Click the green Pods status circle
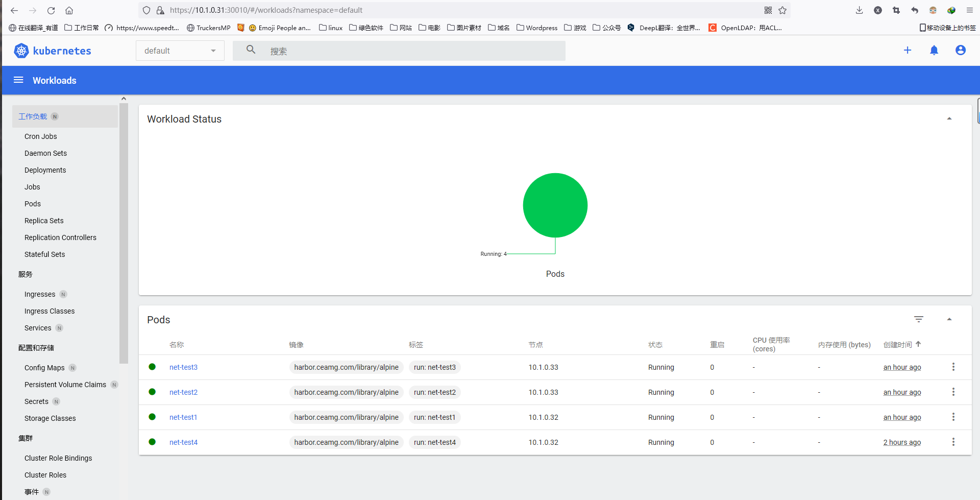This screenshot has width=980, height=500. coord(555,205)
